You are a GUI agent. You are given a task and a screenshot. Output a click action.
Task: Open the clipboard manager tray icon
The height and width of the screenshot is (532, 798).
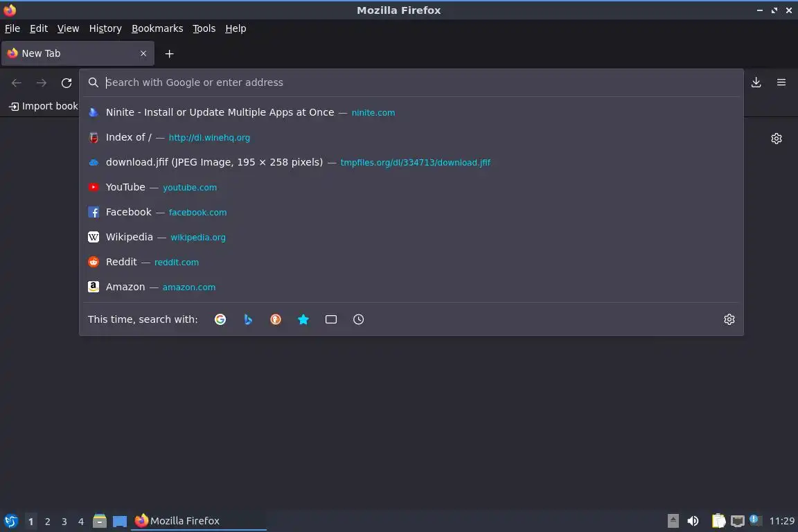(x=718, y=521)
